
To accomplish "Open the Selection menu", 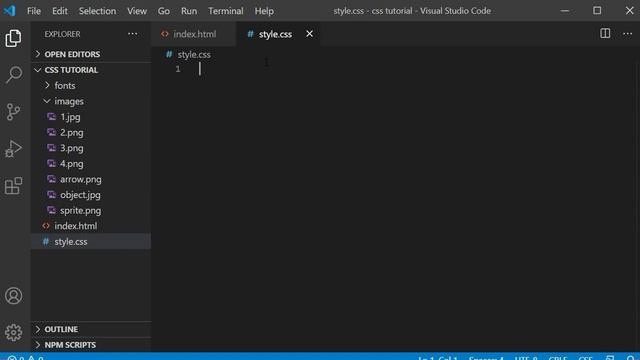I will 97,11.
